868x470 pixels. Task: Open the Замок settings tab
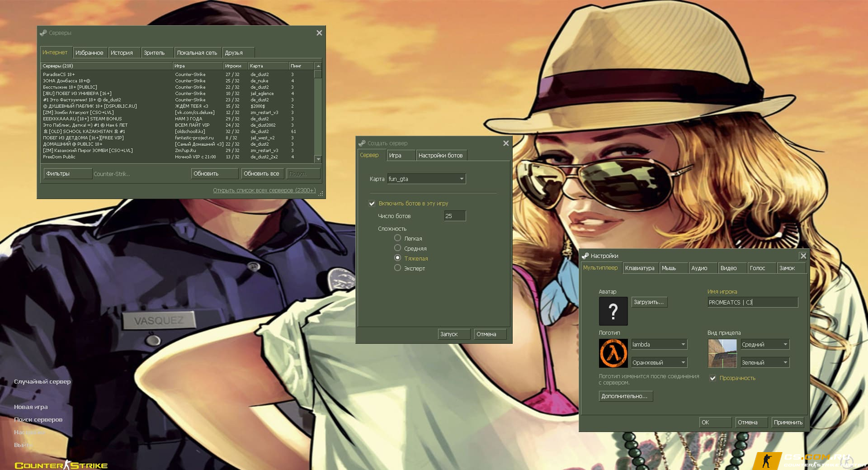click(791, 268)
